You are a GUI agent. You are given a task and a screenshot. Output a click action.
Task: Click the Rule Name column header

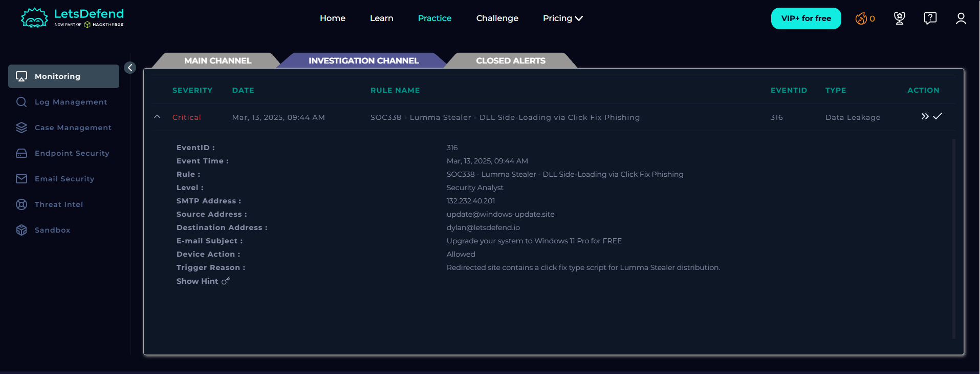[395, 90]
